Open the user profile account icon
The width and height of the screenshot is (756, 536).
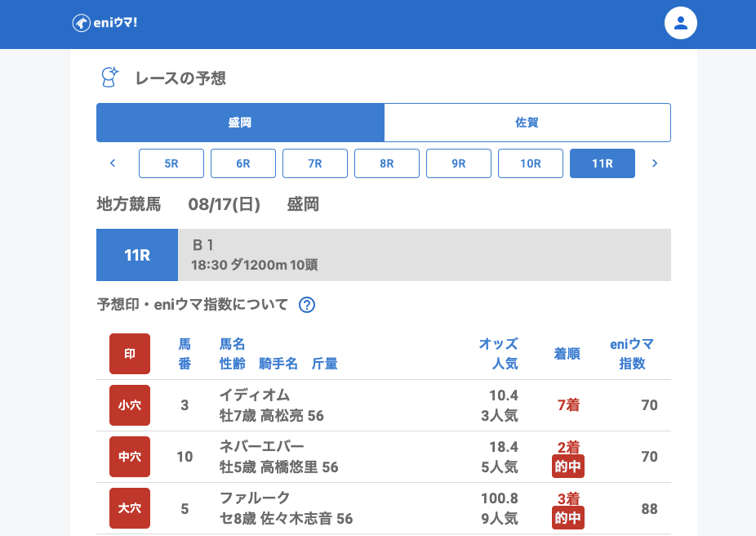[x=680, y=23]
